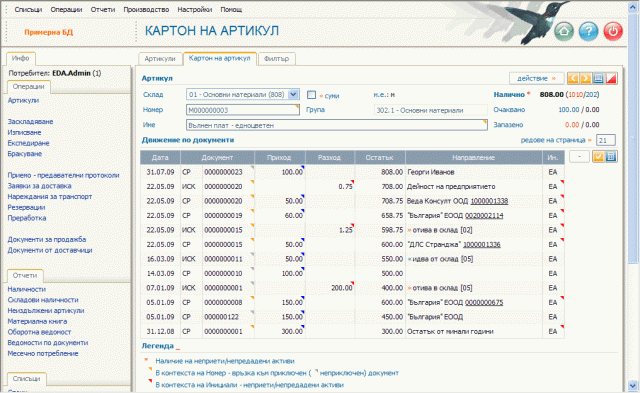Viewport: 640px width, 393px height.
Task: Click the Номер input field
Action: tap(243, 110)
